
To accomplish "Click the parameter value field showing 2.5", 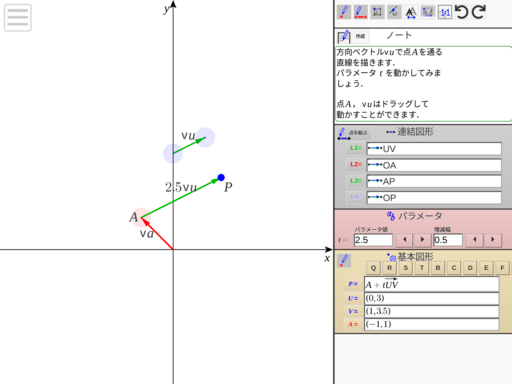I will tap(373, 240).
